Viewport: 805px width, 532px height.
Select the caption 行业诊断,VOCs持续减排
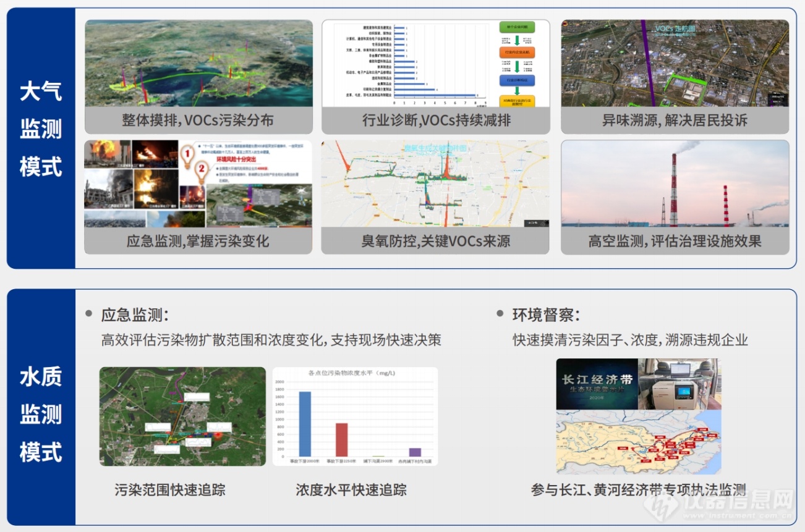tap(436, 120)
